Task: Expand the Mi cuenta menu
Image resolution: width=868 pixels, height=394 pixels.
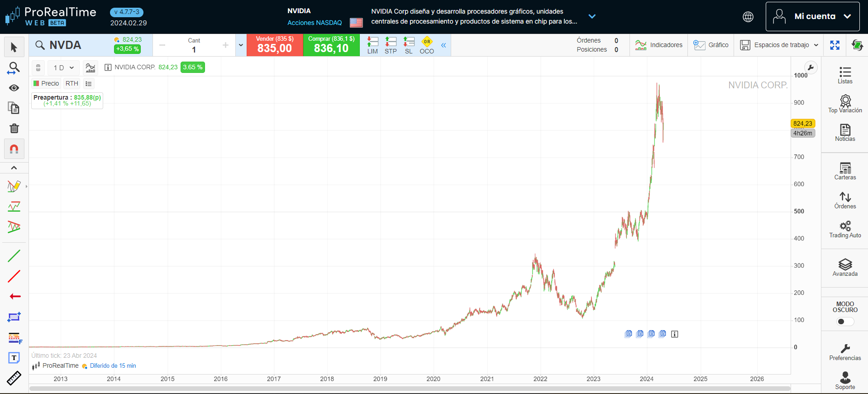Action: tap(812, 16)
